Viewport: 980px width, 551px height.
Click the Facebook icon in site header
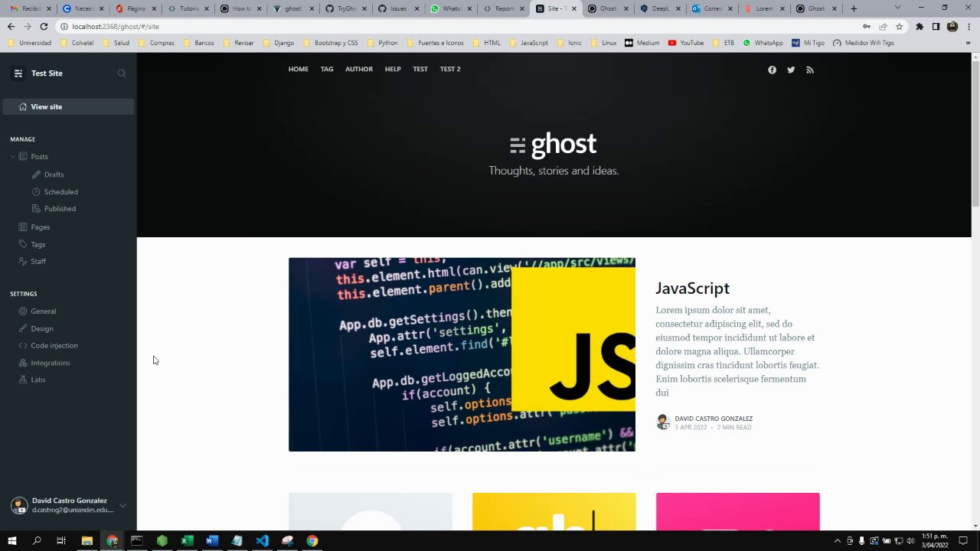click(772, 70)
